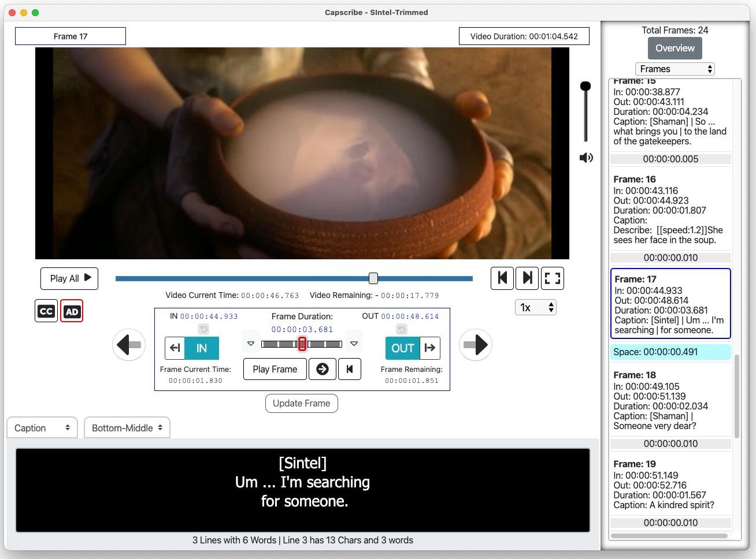Open the Bottom-Middle position dropdown
The image size is (756, 559).
pyautogui.click(x=127, y=428)
